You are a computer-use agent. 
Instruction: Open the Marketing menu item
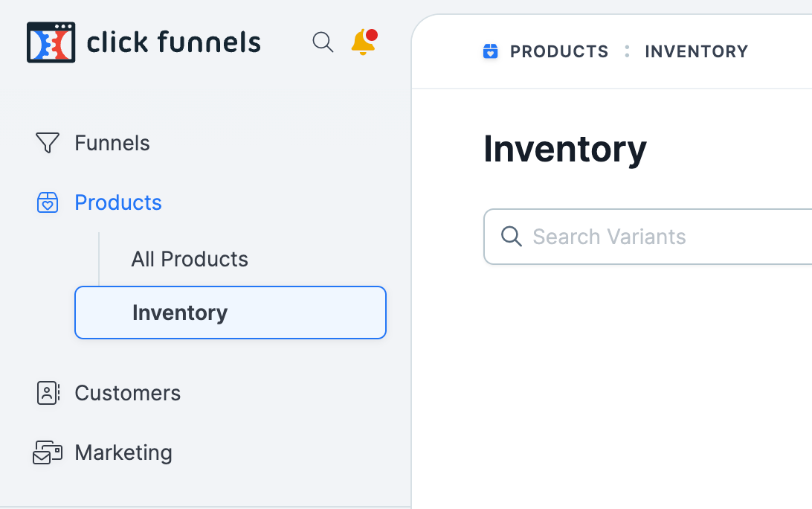(123, 452)
